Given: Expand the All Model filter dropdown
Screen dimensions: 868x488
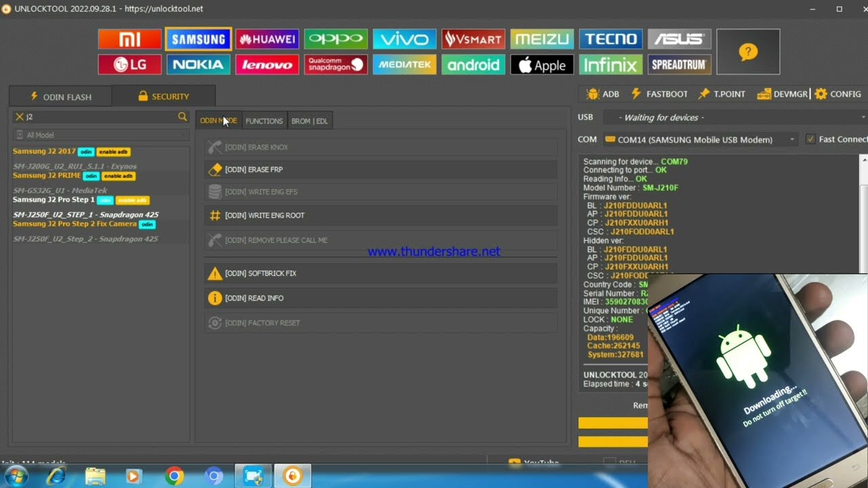Looking at the screenshot, I should 100,135.
